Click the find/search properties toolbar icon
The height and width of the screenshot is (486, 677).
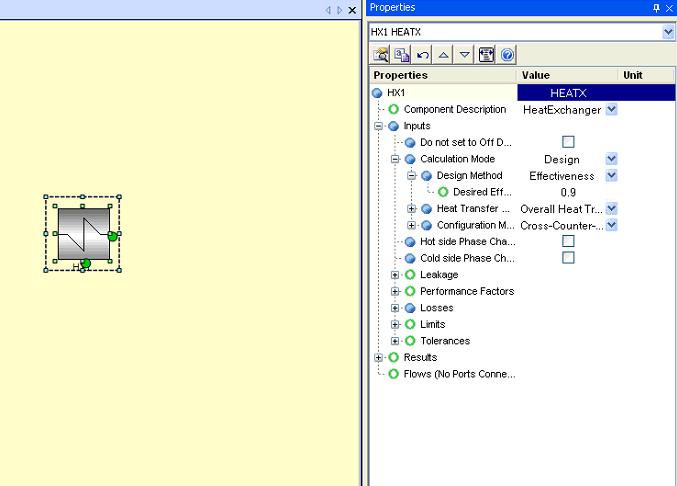380,55
